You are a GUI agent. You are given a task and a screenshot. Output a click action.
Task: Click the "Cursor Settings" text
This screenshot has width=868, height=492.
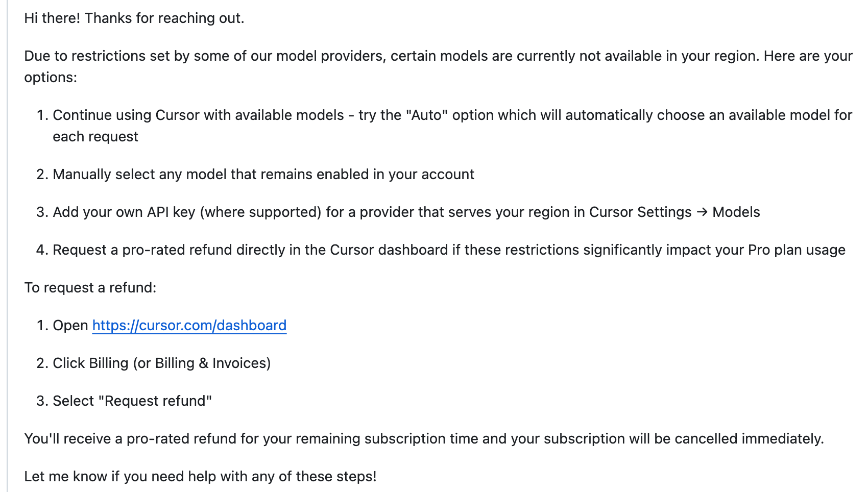(640, 212)
